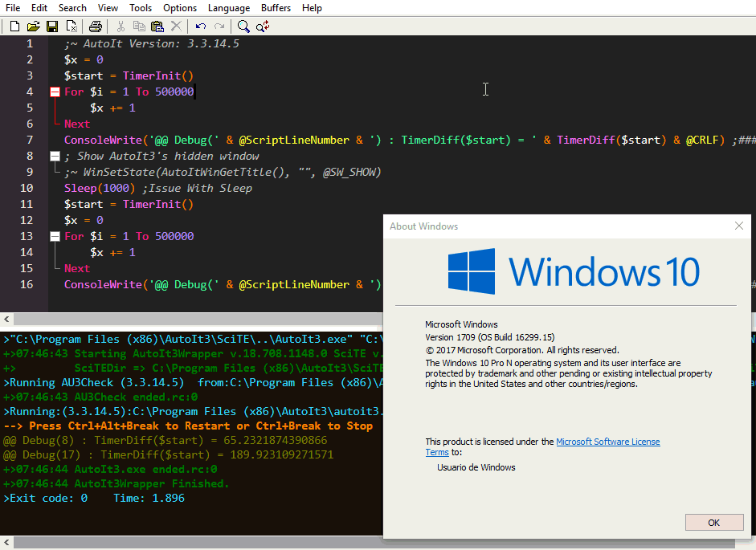Click the 'Next' keyword on line 6
756x550 pixels.
pos(77,124)
